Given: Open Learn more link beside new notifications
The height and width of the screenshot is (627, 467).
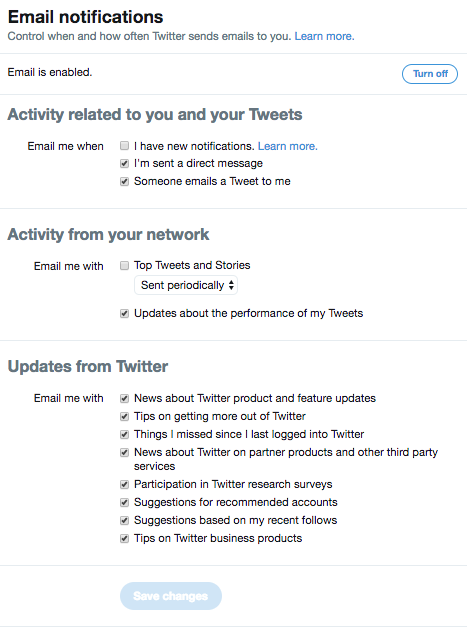Looking at the screenshot, I should click(x=287, y=146).
